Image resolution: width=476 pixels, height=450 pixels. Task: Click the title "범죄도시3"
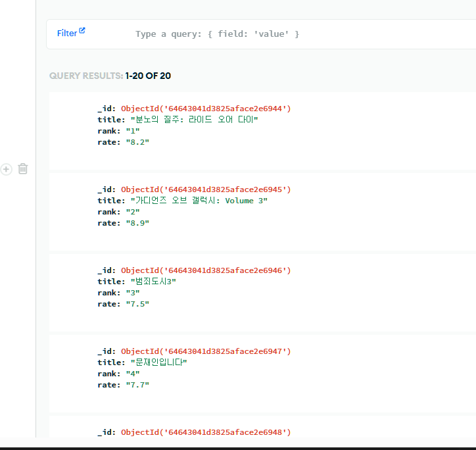[x=153, y=282]
